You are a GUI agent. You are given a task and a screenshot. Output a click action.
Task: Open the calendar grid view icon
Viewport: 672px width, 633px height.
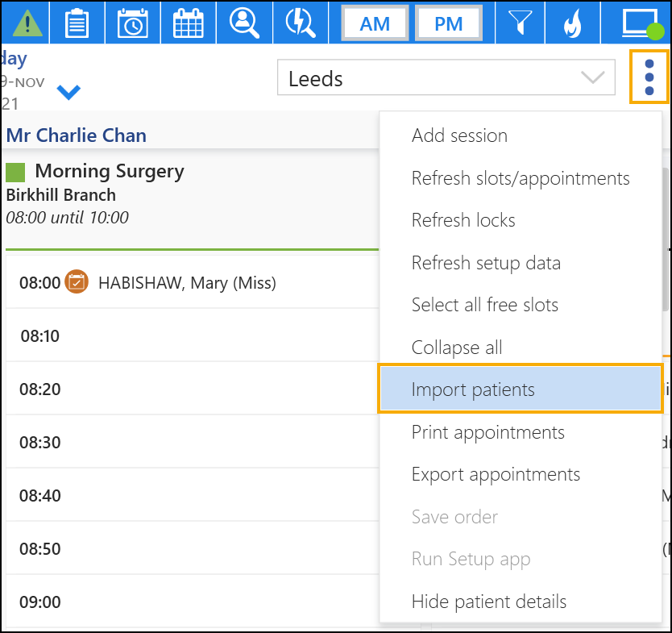tap(188, 23)
